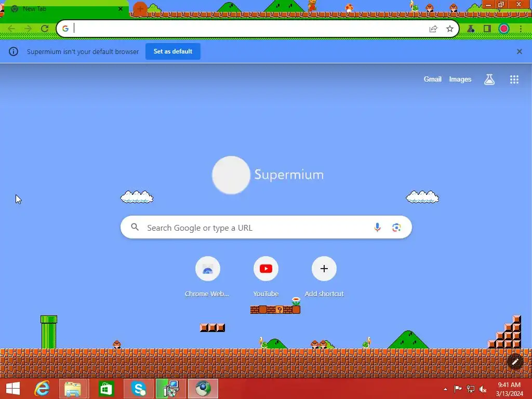Open a new tab with plus
This screenshot has width=532, height=399.
click(x=140, y=8)
